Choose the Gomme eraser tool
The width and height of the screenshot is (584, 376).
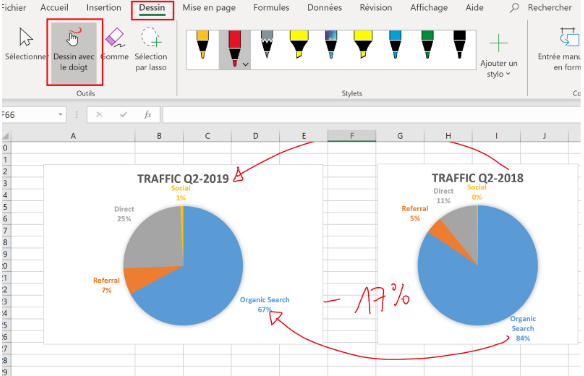(115, 44)
